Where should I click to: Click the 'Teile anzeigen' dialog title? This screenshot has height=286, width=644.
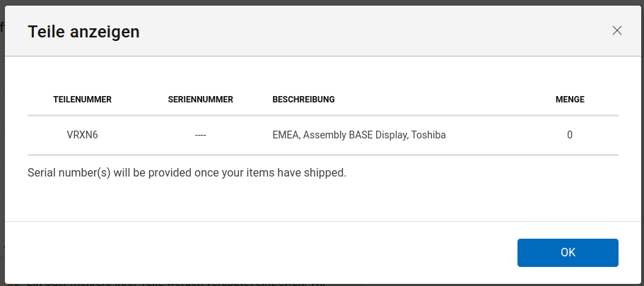(83, 31)
